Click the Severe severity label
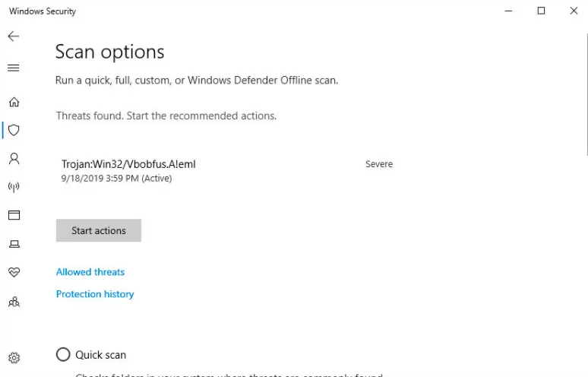Image resolution: width=588 pixels, height=377 pixels. [x=379, y=164]
